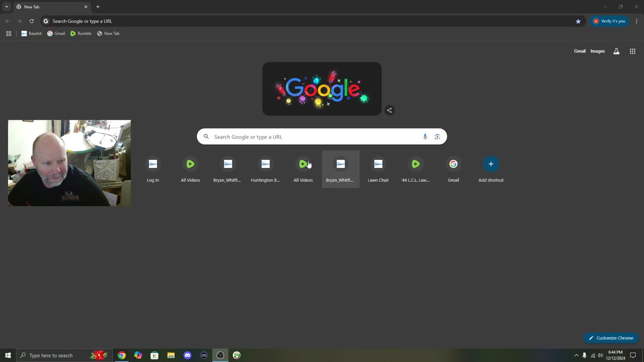Click the Verify it's you button
Viewport: 644px width, 362px height.
[610, 21]
